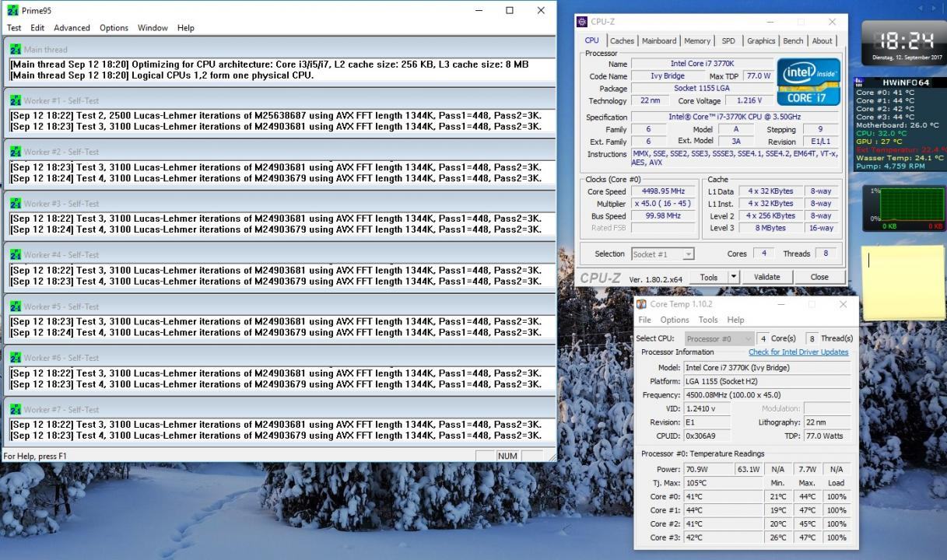The image size is (947, 560).
Task: Click the Core #1 temperature 44°C in Core Temp
Action: (724, 510)
